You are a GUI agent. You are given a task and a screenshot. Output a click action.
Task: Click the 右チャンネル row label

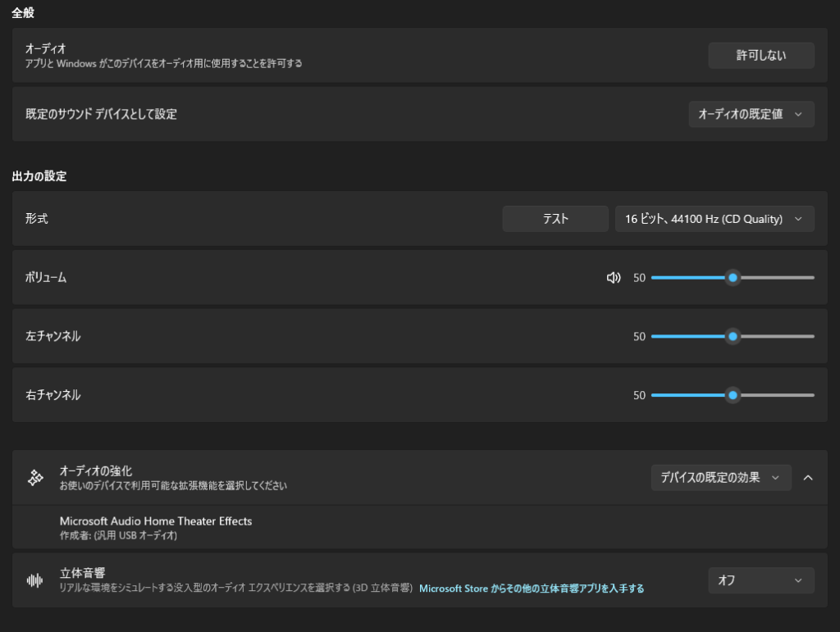coord(53,395)
